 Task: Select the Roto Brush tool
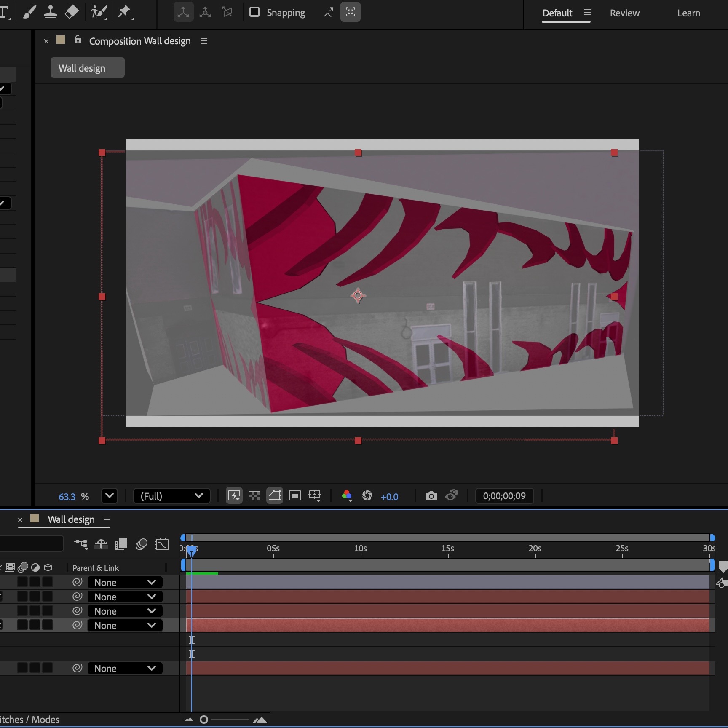[x=98, y=12]
